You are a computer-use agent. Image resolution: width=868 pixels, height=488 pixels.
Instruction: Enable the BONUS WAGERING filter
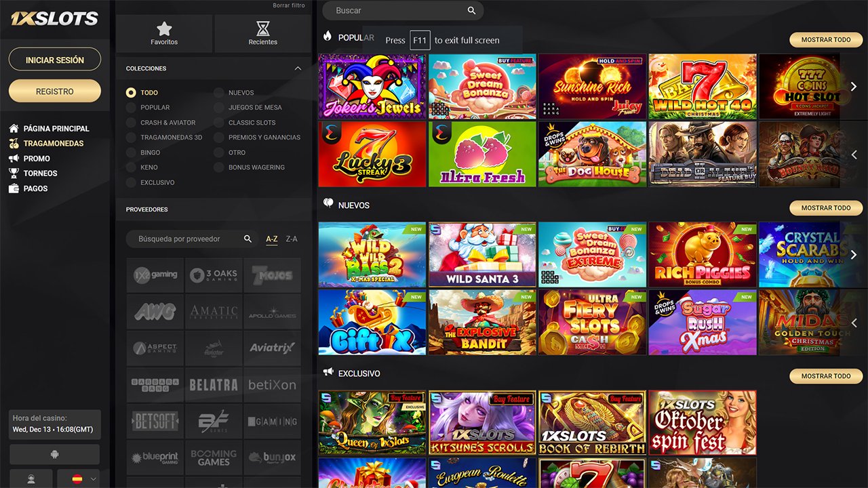(x=218, y=167)
